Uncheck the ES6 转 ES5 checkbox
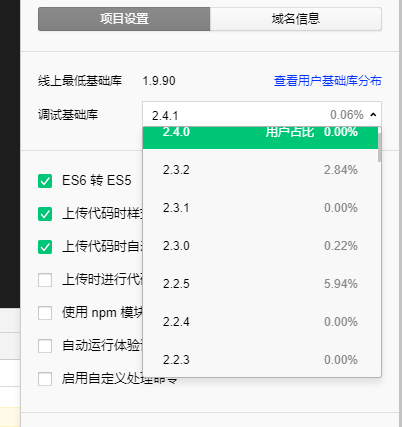This screenshot has height=427, width=402. 45,181
